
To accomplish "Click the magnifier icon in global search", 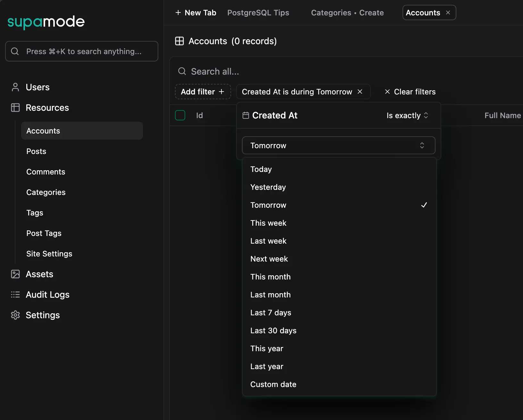I will coord(15,51).
